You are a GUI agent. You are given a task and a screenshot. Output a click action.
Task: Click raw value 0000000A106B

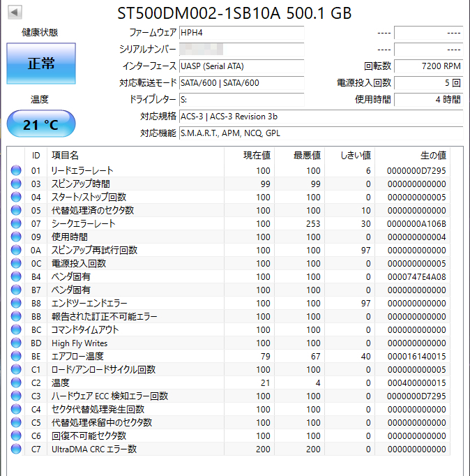click(x=416, y=224)
